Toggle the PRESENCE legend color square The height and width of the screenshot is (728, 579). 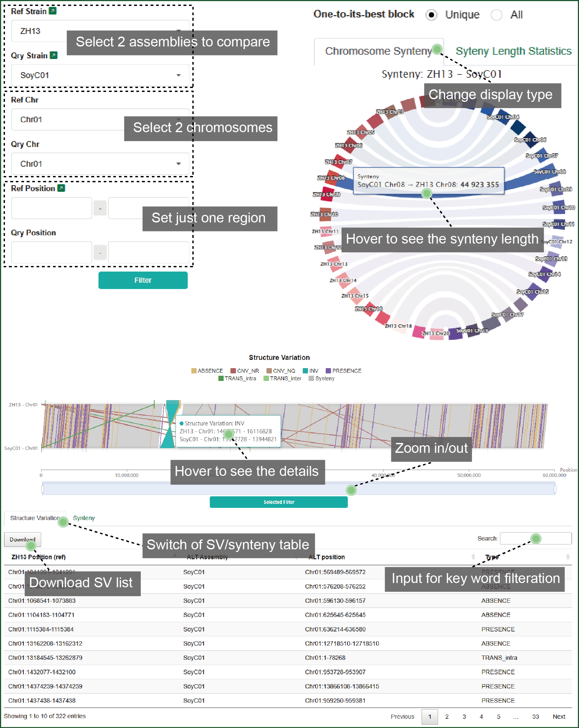[x=328, y=371]
